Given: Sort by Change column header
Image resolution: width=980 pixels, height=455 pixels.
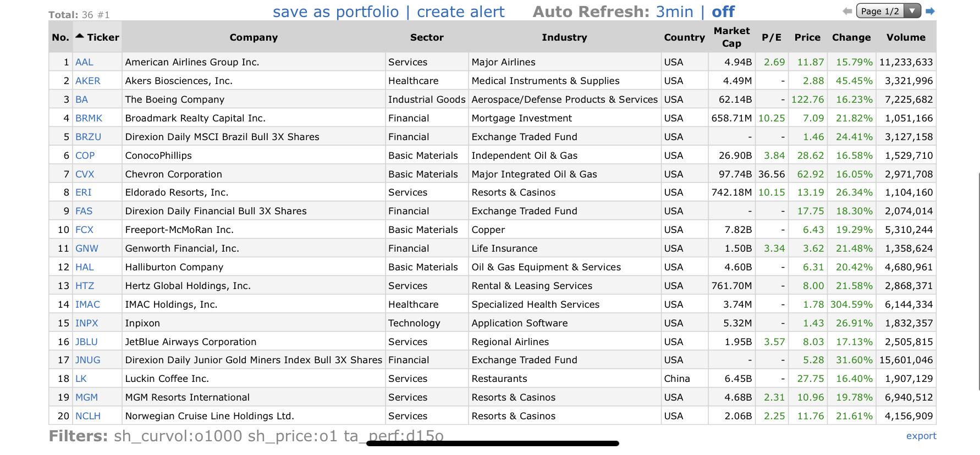Looking at the screenshot, I should [851, 37].
